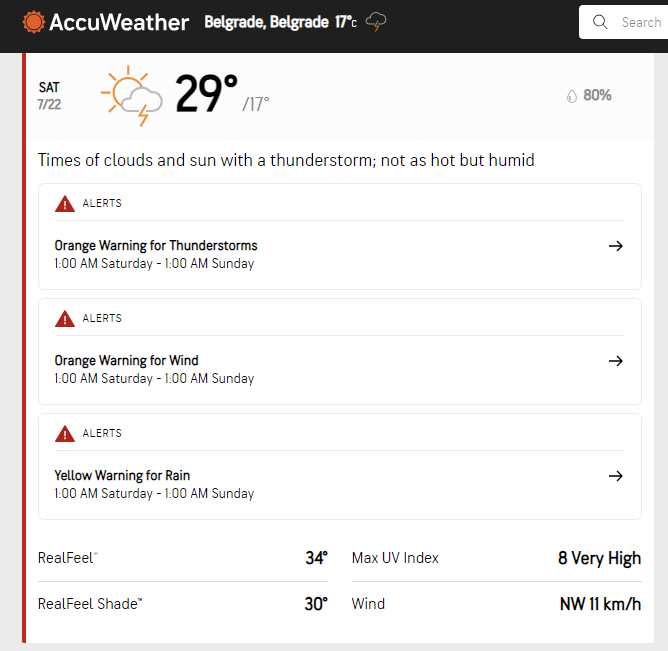This screenshot has height=651, width=668.
Task: Click the sun and thunderstorm forecast icon
Action: tap(132, 96)
